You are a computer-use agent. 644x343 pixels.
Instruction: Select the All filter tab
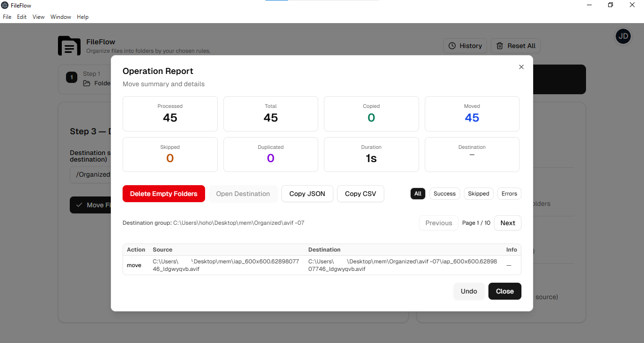tap(418, 194)
